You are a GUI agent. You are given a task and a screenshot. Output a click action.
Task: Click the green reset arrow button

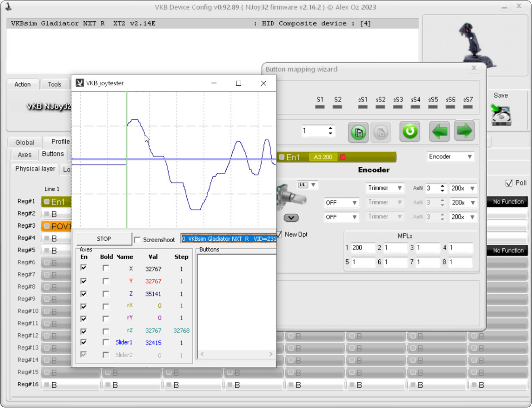pyautogui.click(x=410, y=132)
